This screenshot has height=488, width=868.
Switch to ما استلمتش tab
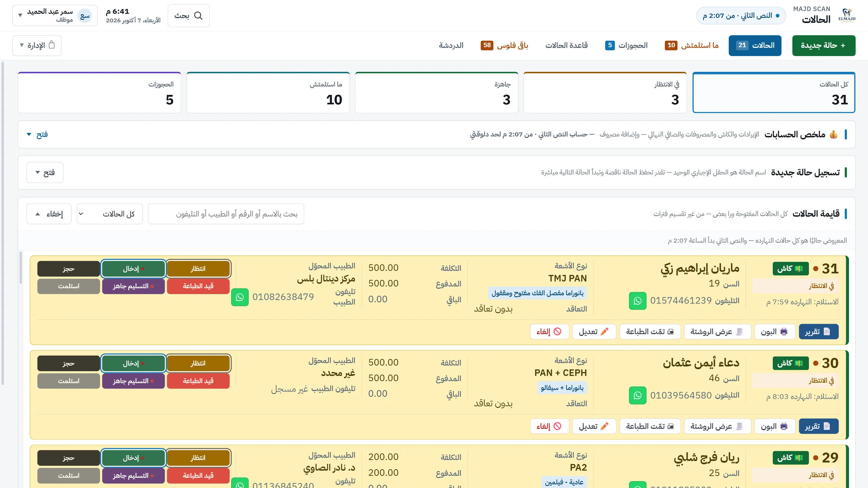692,45
